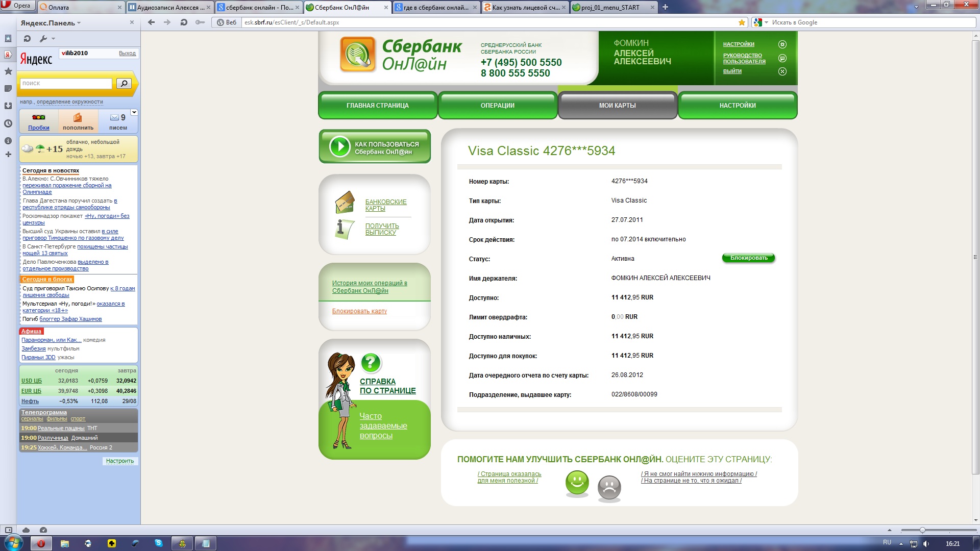Open the Info panel icon in the sidebar
Viewport: 980px width, 551px height.
pyautogui.click(x=8, y=141)
